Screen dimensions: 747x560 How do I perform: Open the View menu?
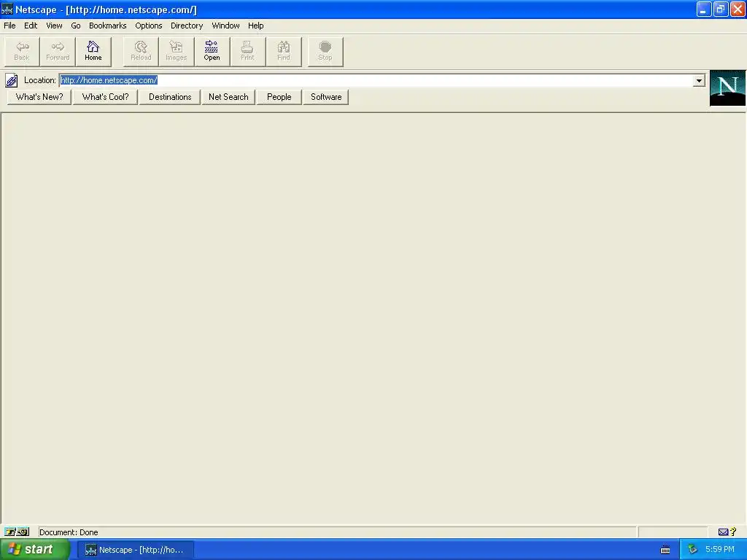[54, 26]
